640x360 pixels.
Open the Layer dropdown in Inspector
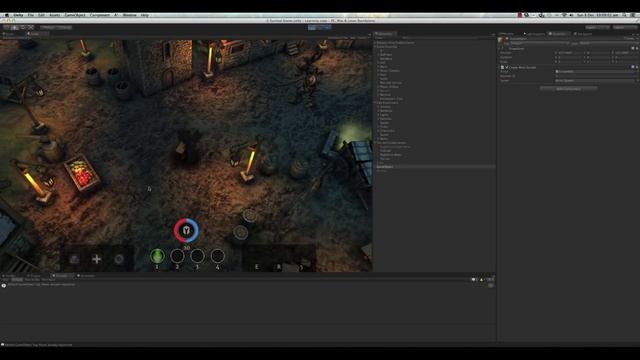(x=609, y=43)
